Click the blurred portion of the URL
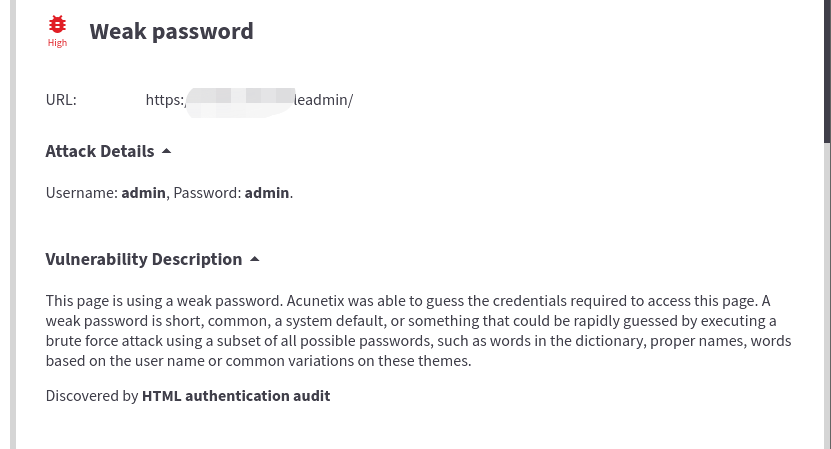Screen dimensions: 831x449 239,100
